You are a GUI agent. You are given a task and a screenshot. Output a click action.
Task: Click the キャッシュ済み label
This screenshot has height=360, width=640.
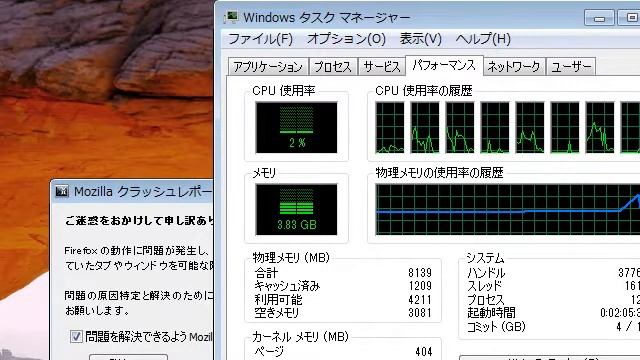click(x=287, y=286)
